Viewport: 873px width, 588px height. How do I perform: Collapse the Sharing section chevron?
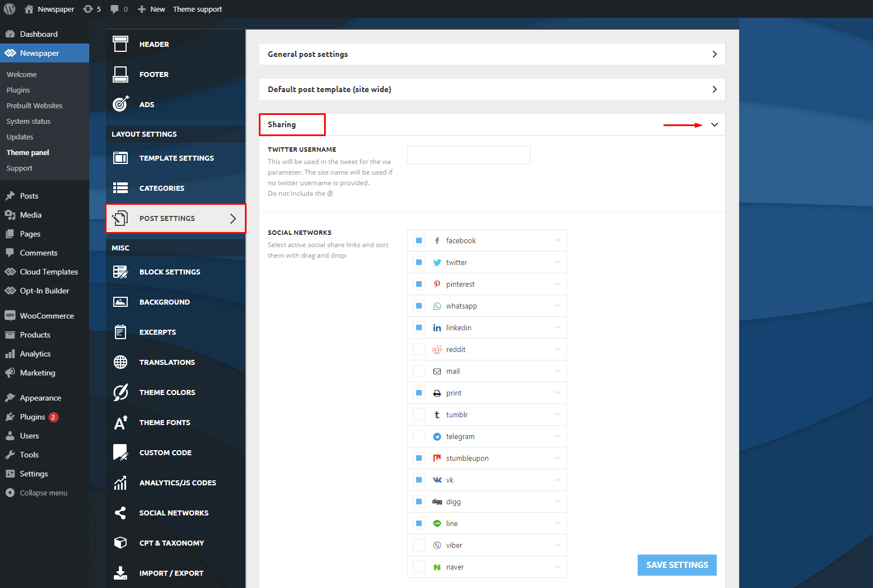point(715,124)
